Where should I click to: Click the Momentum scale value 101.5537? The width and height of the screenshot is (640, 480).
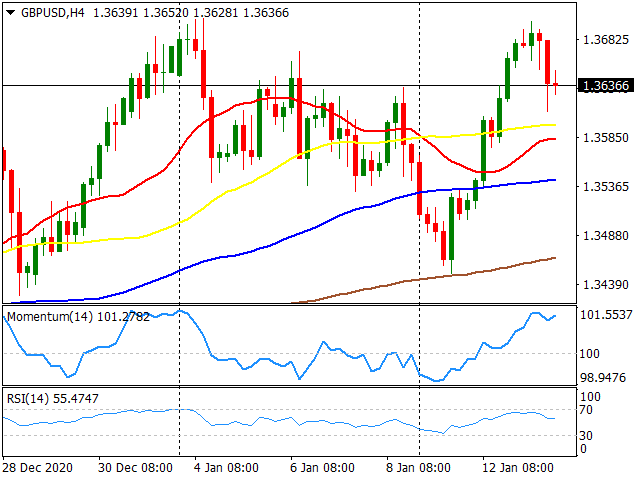[x=606, y=315]
